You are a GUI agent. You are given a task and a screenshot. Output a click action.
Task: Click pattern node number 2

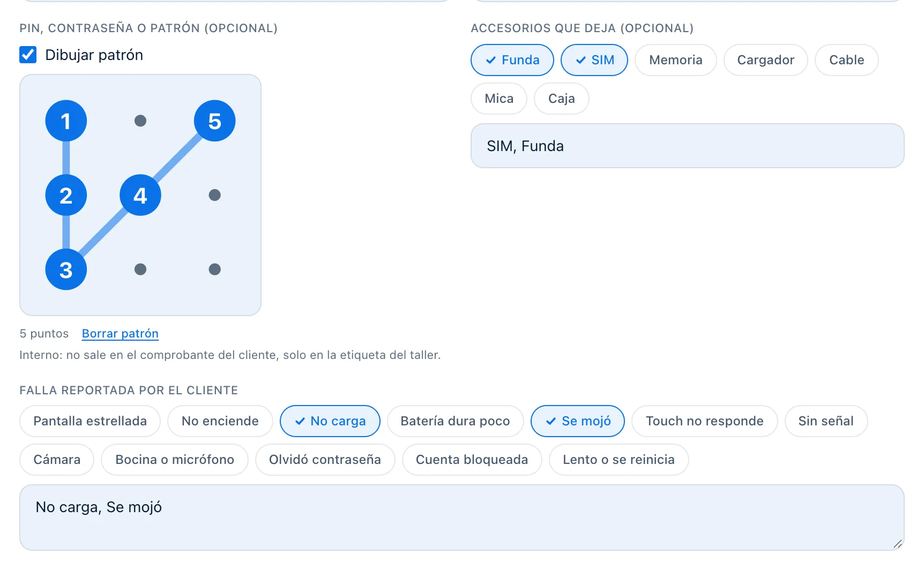pyautogui.click(x=66, y=196)
